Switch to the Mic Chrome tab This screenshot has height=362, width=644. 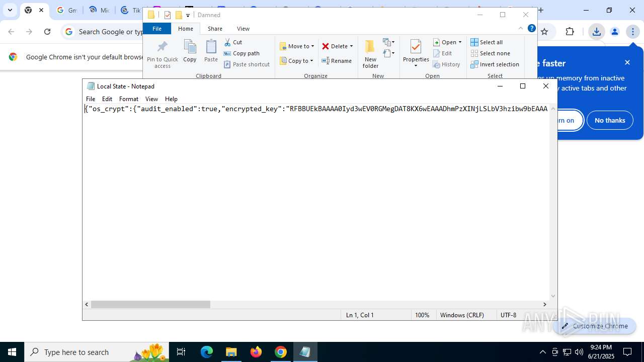coord(99,10)
